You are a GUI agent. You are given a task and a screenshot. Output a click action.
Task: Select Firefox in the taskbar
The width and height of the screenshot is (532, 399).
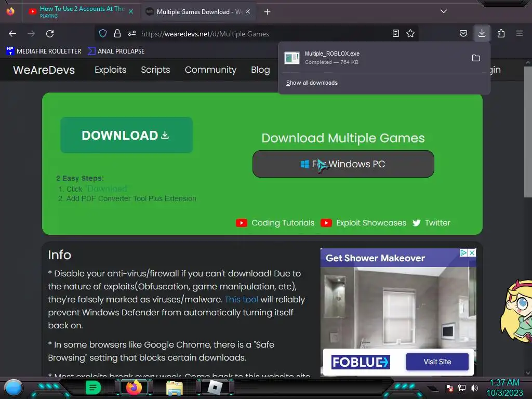point(134,388)
